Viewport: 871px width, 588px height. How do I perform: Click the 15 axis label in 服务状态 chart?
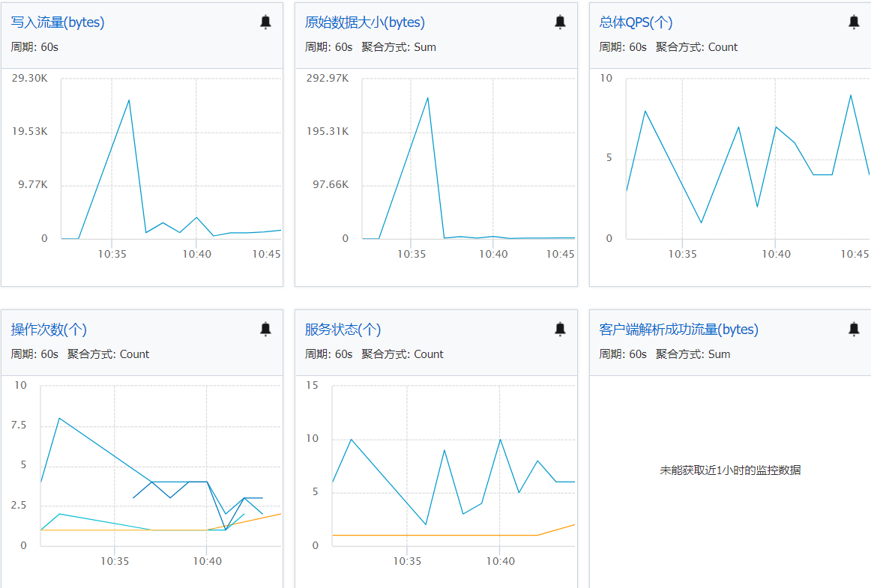coord(312,385)
